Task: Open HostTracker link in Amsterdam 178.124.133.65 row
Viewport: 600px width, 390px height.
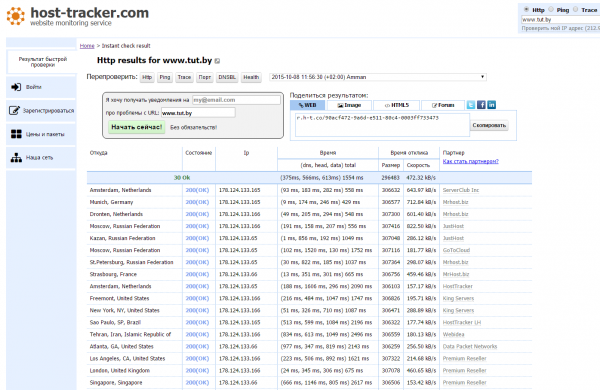Action: (458, 286)
